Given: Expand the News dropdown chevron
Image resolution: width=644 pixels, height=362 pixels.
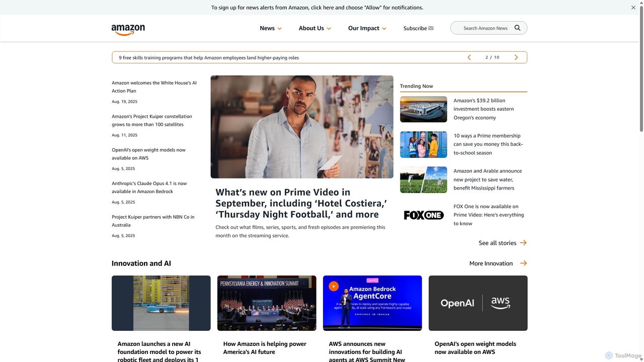Looking at the screenshot, I should [x=280, y=29].
